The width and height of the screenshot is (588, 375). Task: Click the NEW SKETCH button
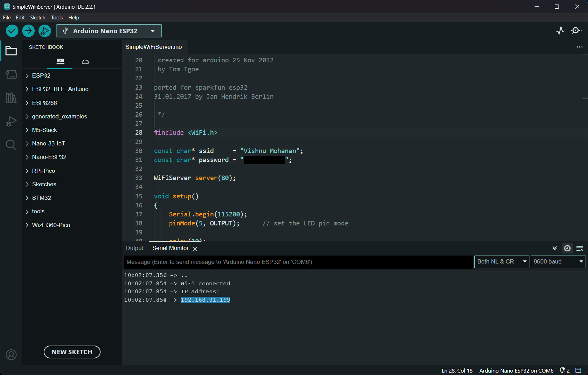coord(72,352)
